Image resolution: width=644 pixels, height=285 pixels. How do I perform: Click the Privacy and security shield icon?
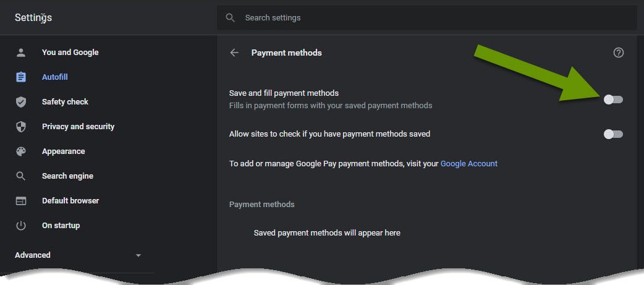(20, 127)
